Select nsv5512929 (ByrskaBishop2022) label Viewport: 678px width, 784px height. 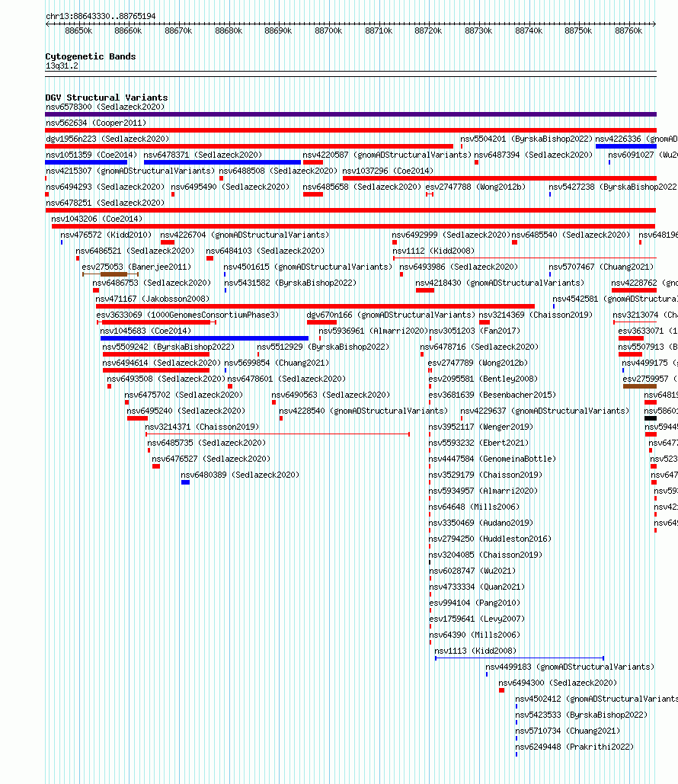point(323,347)
